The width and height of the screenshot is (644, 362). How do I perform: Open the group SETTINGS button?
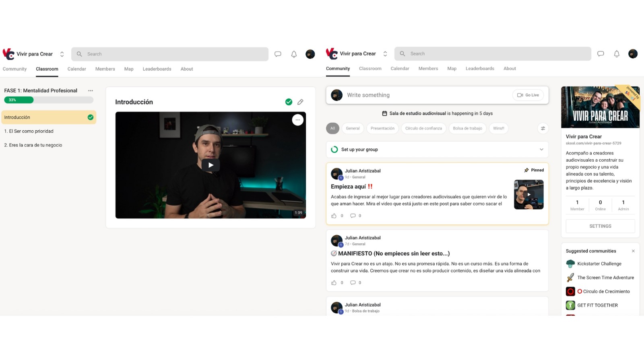(x=600, y=226)
